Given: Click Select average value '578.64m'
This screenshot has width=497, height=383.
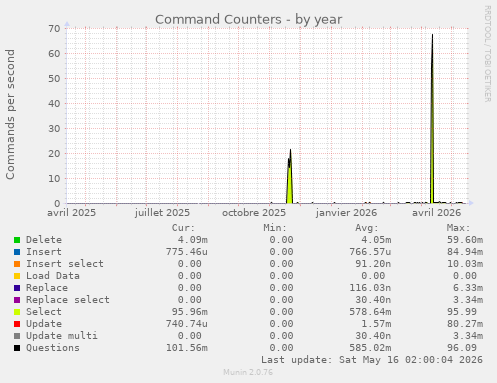Looking at the screenshot, I should point(370,312).
